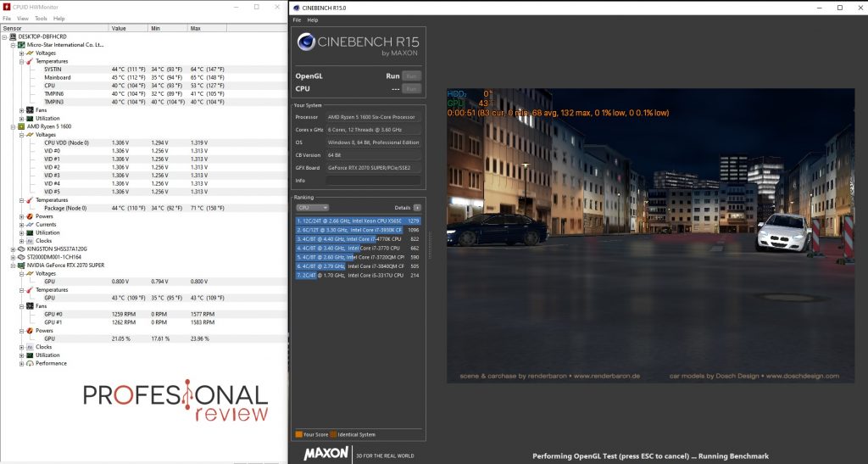
Task: Click the Fans icon under NVIDIA GeForce
Action: [x=30, y=306]
